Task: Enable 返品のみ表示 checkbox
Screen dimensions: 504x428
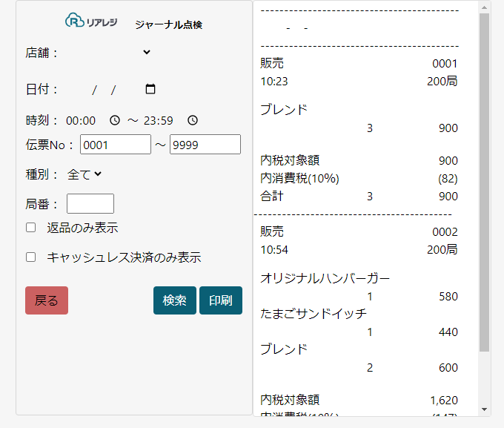Action: click(31, 228)
